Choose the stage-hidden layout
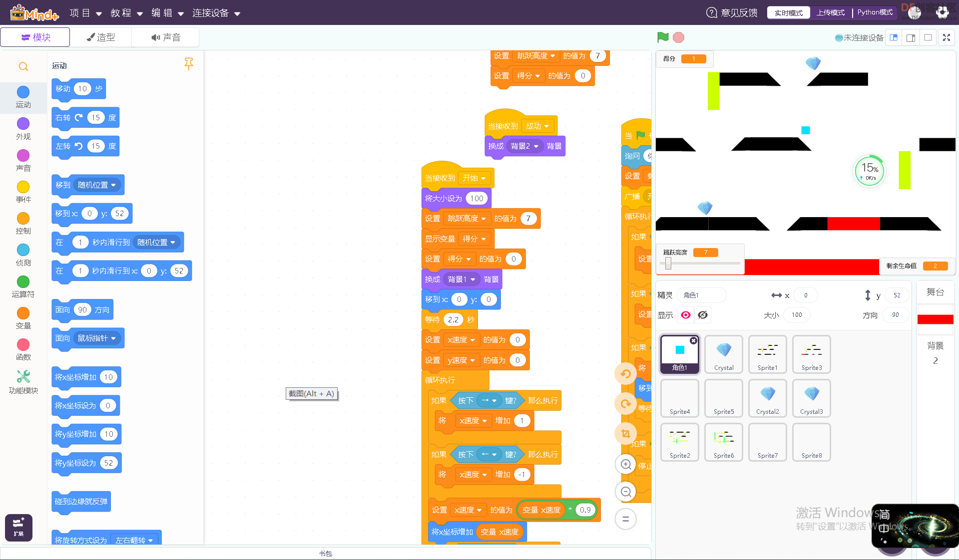Screen dimensions: 959x560 928,37
